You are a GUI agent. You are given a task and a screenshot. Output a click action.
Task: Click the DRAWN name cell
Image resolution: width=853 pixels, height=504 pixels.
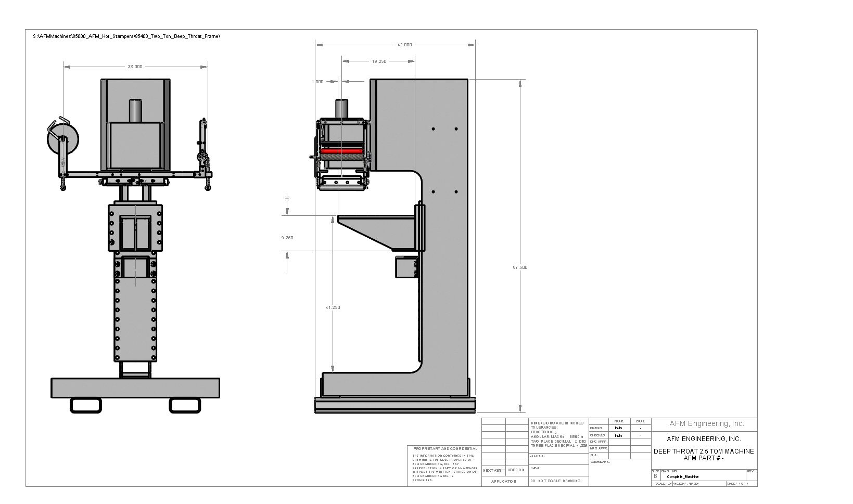click(x=619, y=428)
